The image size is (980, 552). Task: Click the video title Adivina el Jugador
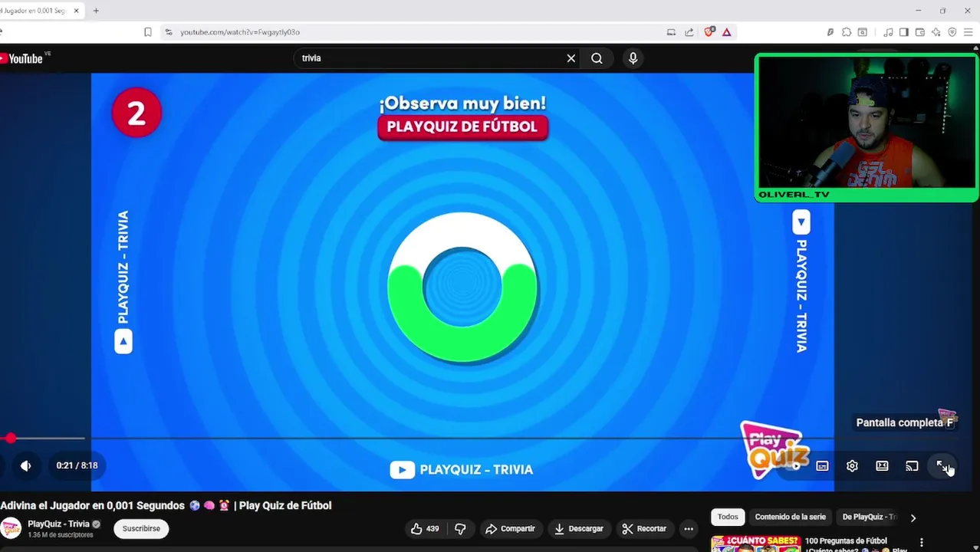point(166,505)
